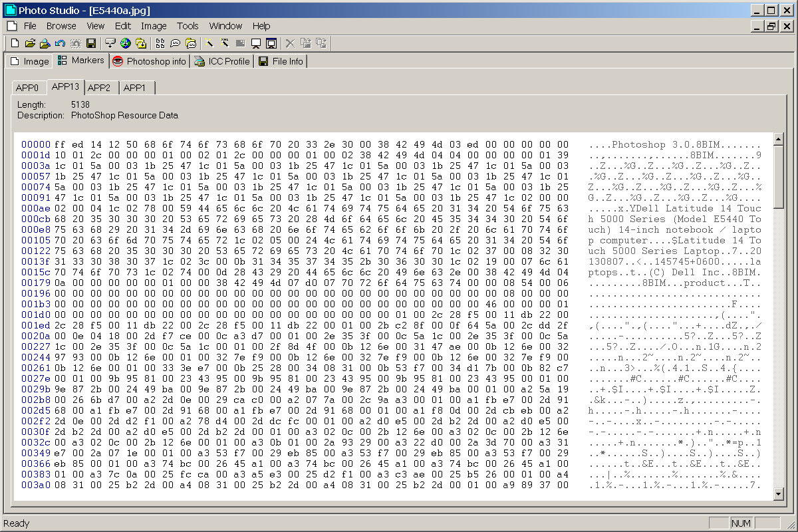Select the APP0 marker tab
Screen dimensions: 798x532
pyautogui.click(x=28, y=88)
